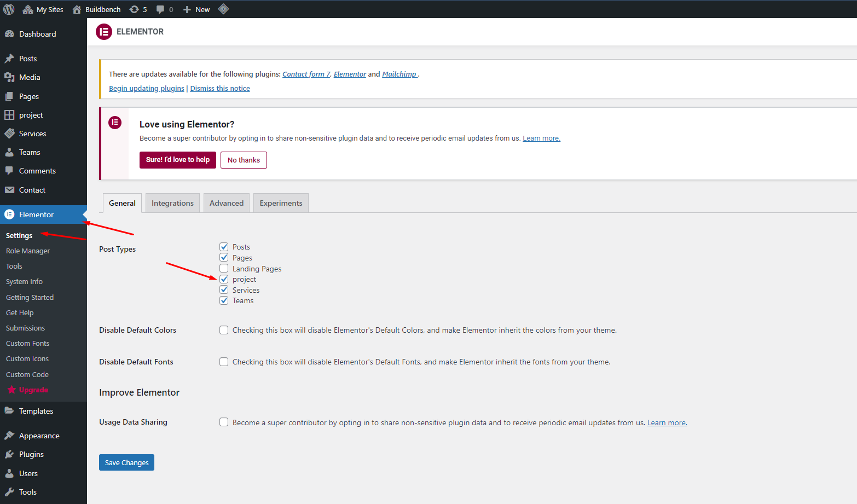
Task: Switch to the Advanced tab
Action: (x=227, y=203)
